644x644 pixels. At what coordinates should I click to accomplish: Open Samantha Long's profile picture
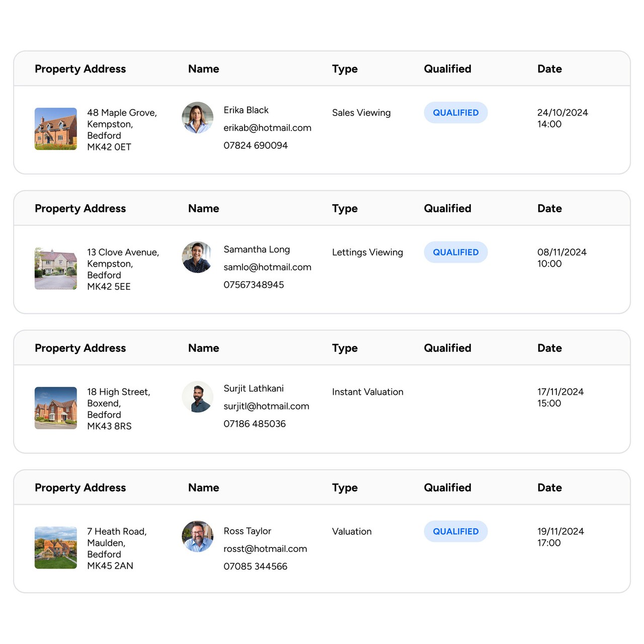[197, 257]
